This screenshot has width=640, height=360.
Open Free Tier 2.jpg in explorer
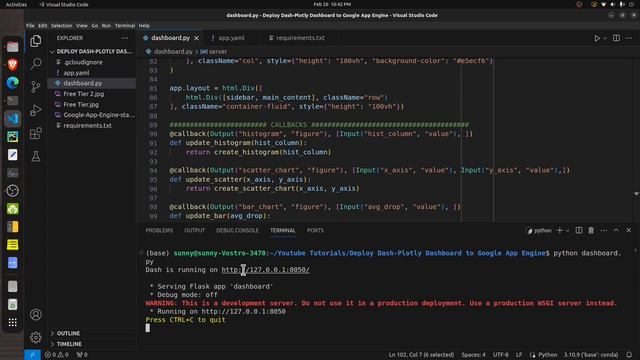tap(84, 94)
